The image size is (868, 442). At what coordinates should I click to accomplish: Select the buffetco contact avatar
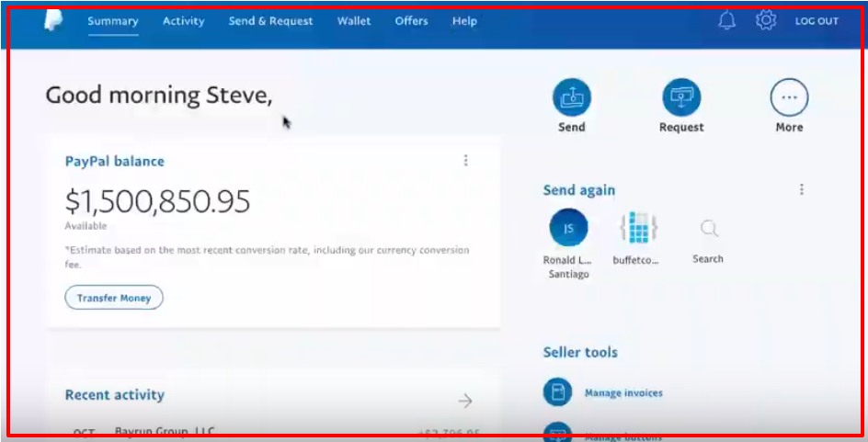pyautogui.click(x=638, y=227)
